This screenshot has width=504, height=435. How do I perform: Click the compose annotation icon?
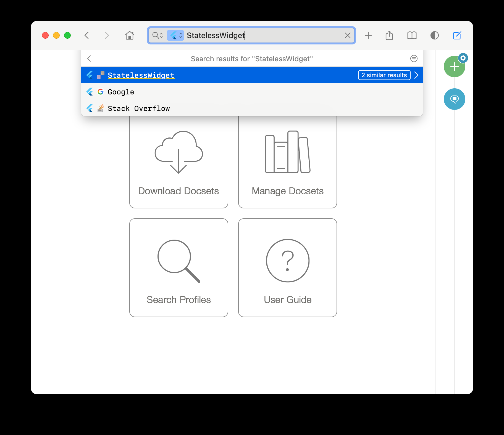(x=457, y=35)
